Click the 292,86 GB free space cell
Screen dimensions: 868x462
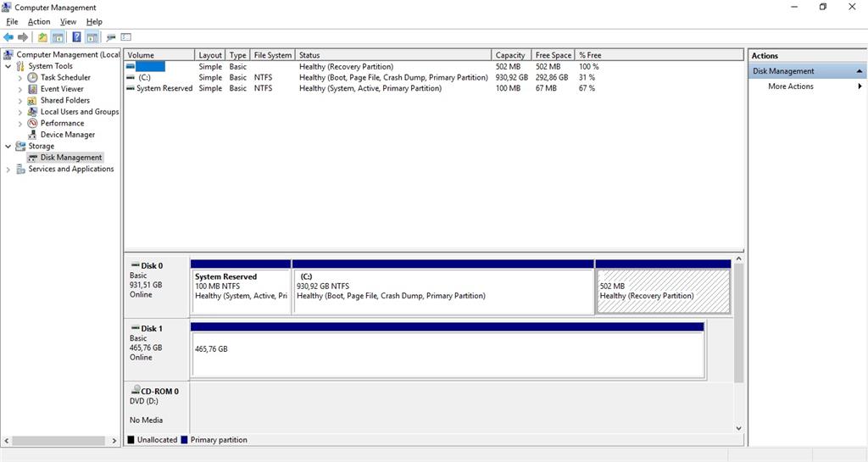[x=552, y=77]
